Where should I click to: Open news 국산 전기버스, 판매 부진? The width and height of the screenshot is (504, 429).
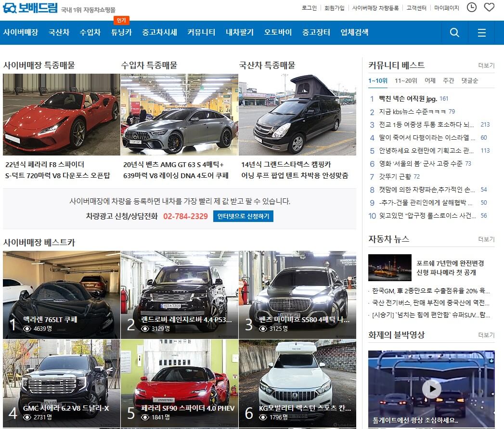coord(431,303)
